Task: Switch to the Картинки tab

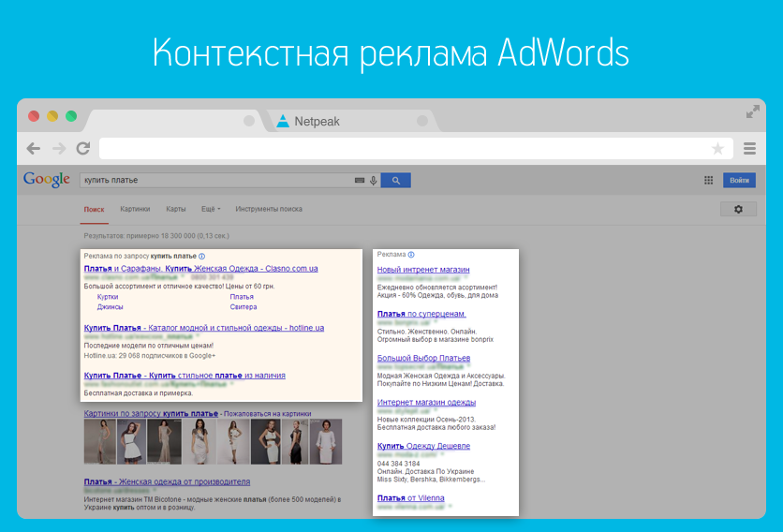Action: click(135, 209)
